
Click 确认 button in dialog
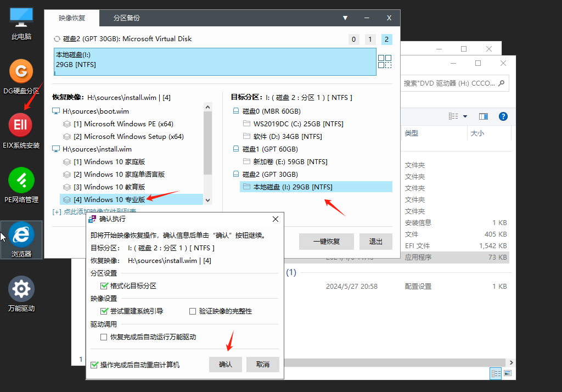[226, 365]
